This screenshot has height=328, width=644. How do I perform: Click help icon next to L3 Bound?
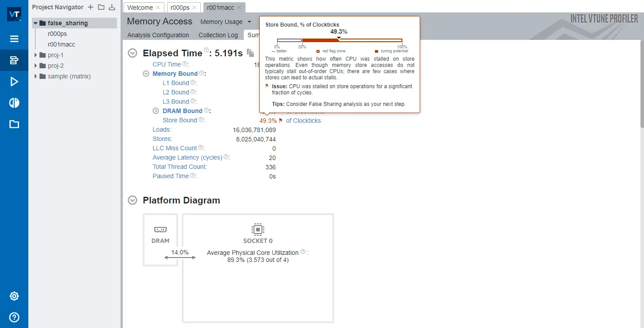[x=193, y=101]
